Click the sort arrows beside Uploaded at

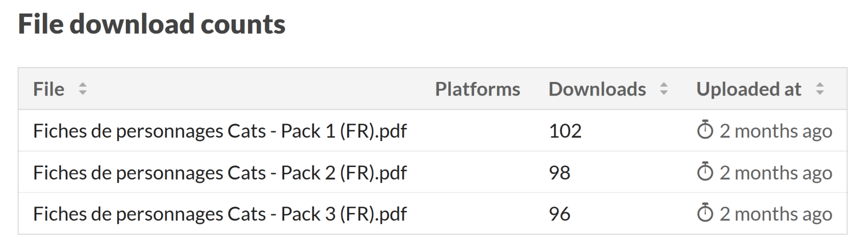point(820,89)
